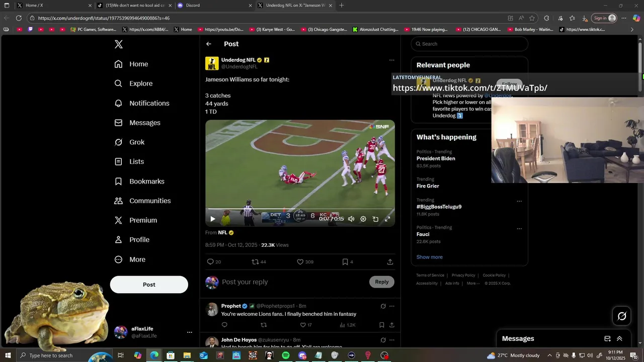Open new browser tab
644x362 pixels.
(342, 6)
